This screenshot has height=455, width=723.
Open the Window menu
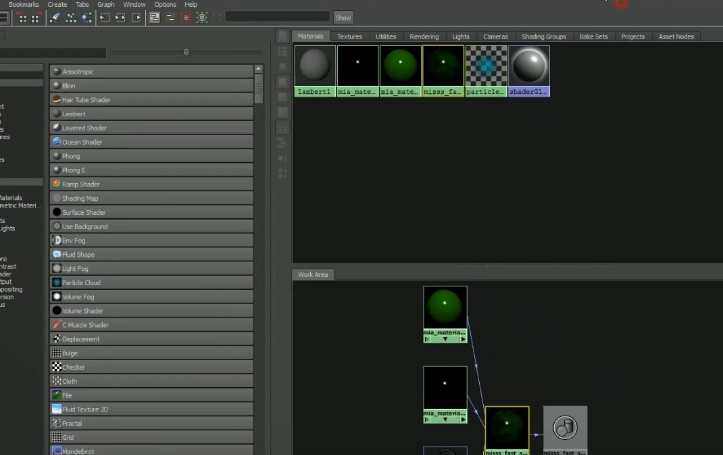134,5
